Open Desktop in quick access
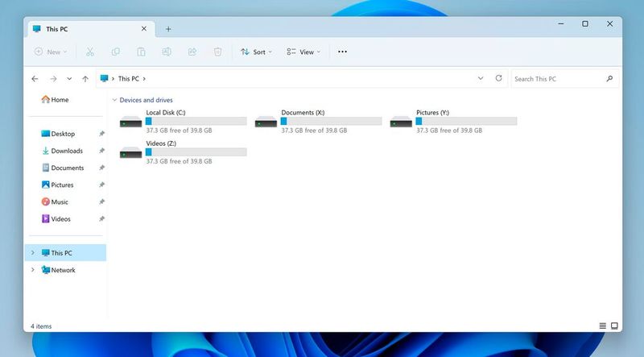The image size is (644, 357). (58, 134)
